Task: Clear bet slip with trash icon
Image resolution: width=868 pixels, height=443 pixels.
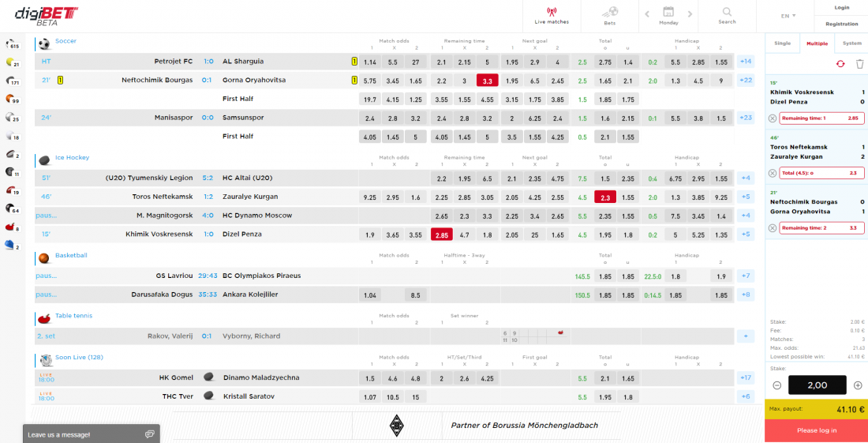Action: pos(859,64)
